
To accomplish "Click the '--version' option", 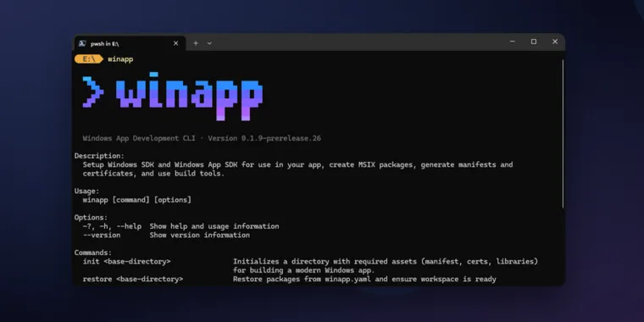I will pyautogui.click(x=102, y=236).
